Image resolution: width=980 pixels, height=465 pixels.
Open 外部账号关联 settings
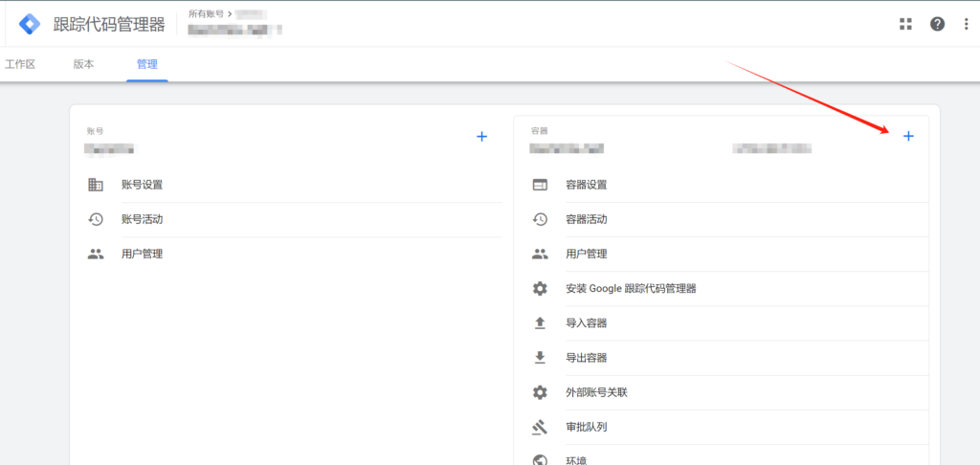(596, 392)
